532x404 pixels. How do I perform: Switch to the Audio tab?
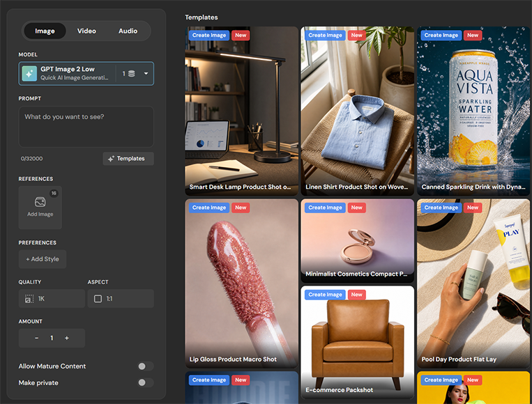click(x=128, y=31)
